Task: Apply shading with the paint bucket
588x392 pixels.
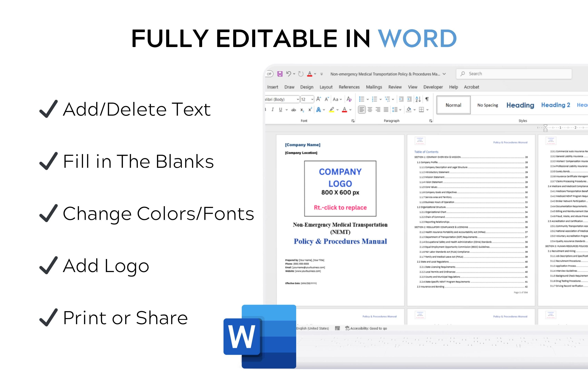Action: (409, 110)
